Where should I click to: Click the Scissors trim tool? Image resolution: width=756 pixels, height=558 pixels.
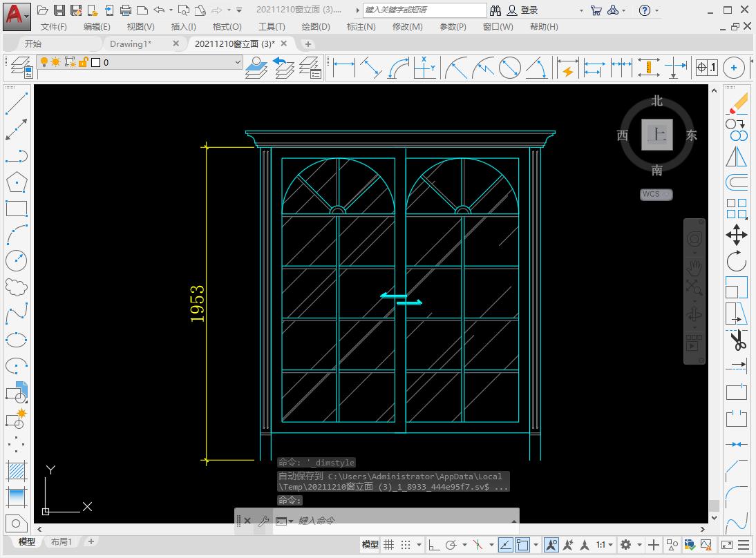(737, 340)
